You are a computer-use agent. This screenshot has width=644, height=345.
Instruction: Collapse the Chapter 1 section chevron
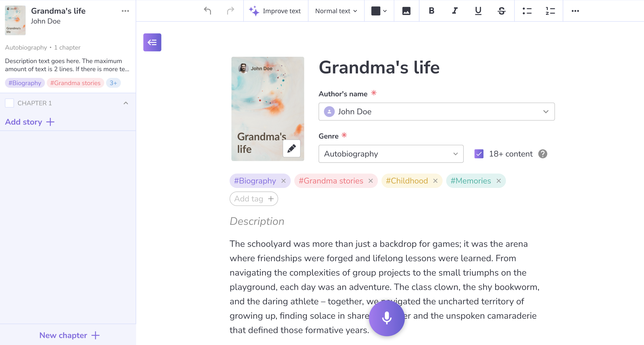click(x=126, y=103)
